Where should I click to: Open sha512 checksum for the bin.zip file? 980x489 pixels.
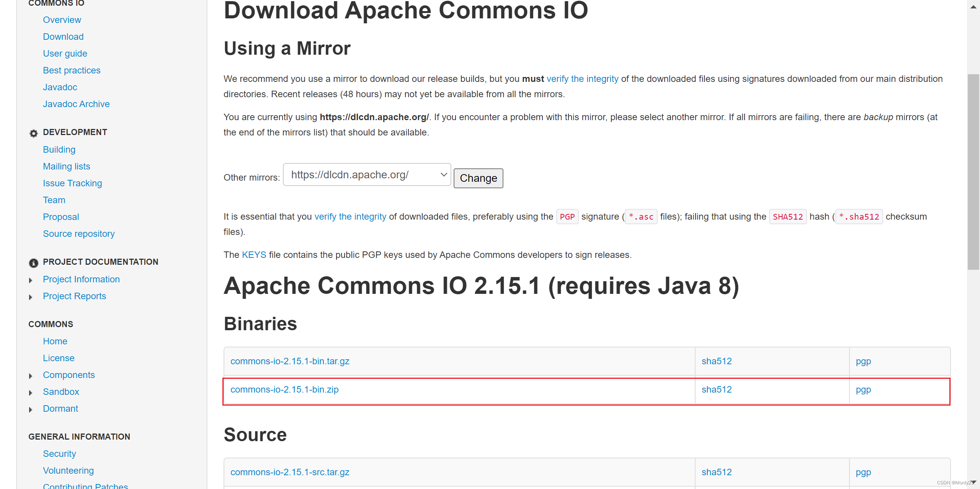[716, 390]
